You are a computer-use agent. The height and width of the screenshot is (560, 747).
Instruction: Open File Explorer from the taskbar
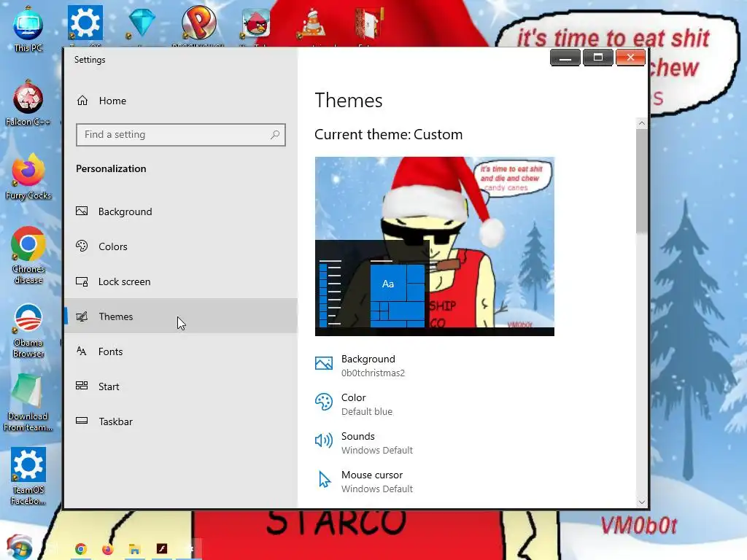point(135,549)
